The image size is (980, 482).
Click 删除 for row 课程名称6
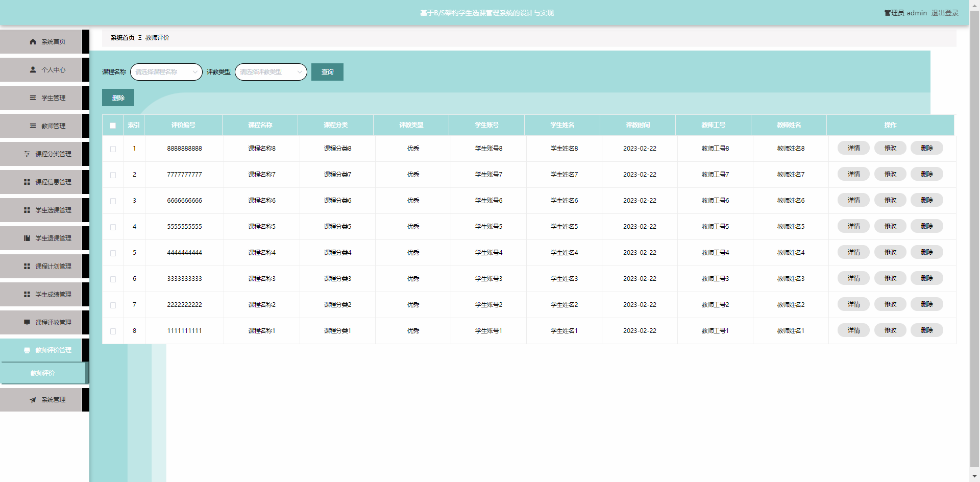click(927, 200)
